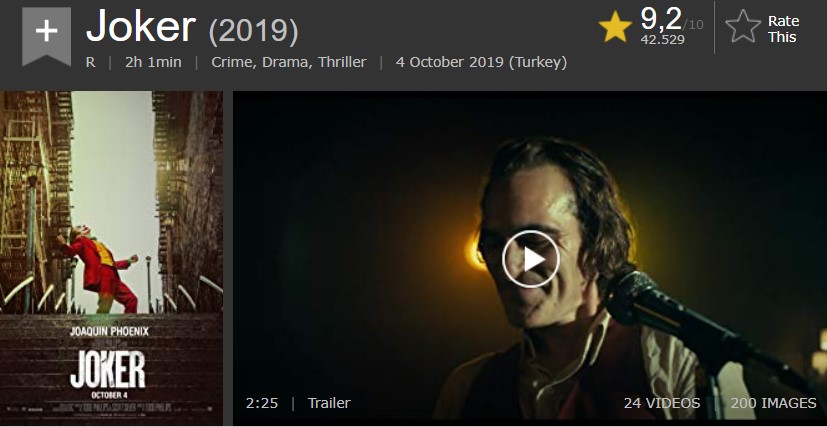This screenshot has width=827, height=427.
Task: Click the R certificate rating
Action: (x=90, y=62)
